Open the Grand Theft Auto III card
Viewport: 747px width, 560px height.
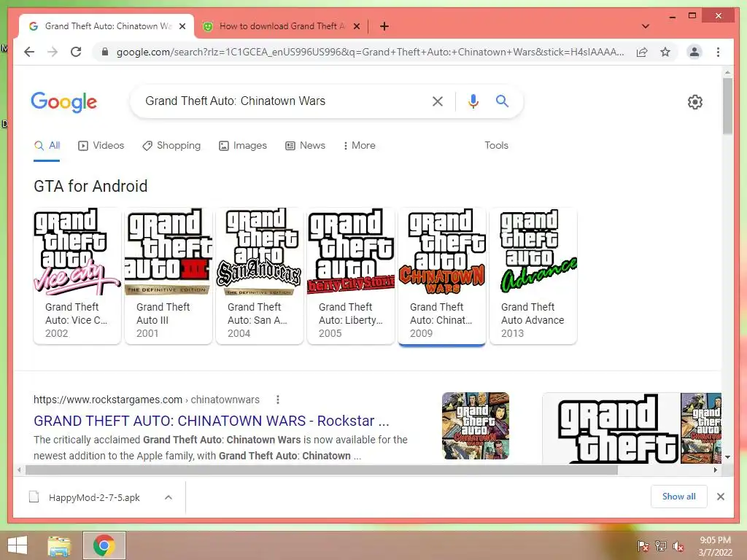[x=169, y=275]
